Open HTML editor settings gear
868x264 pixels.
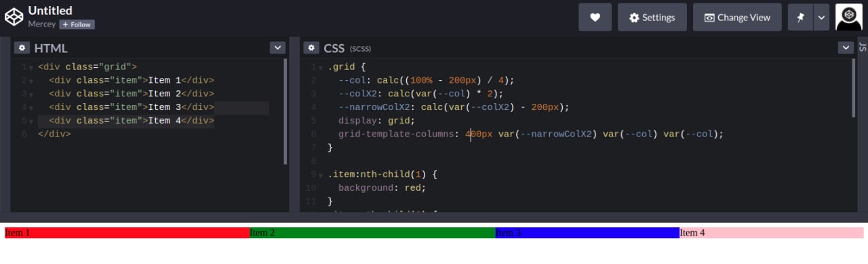coord(22,48)
